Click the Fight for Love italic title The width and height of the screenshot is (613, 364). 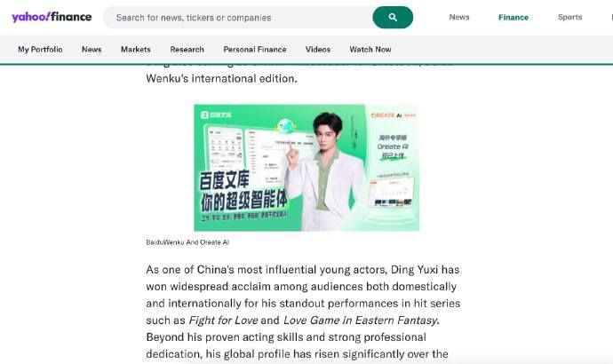(223, 320)
